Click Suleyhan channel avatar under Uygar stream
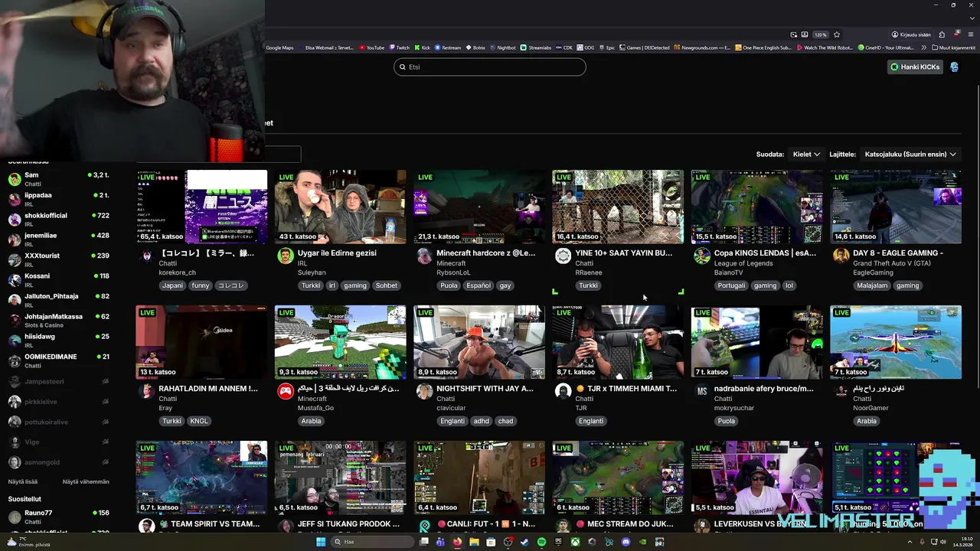This screenshot has width=980, height=551. (286, 256)
